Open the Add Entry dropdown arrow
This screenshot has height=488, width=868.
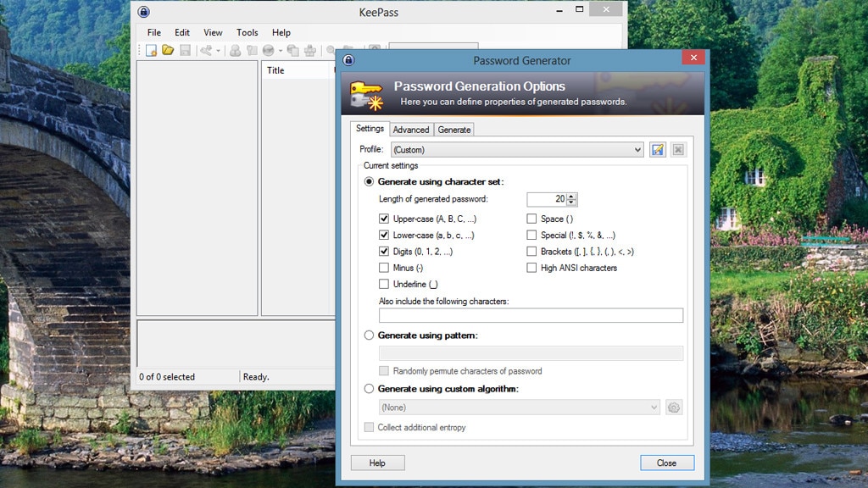(x=218, y=51)
